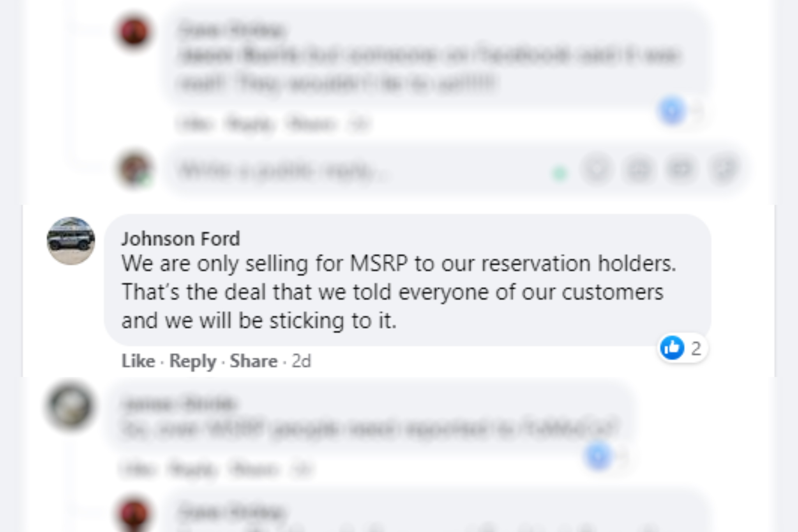Open reaction count 2 on Johnson Ford's comment
798x532 pixels.
tap(696, 348)
